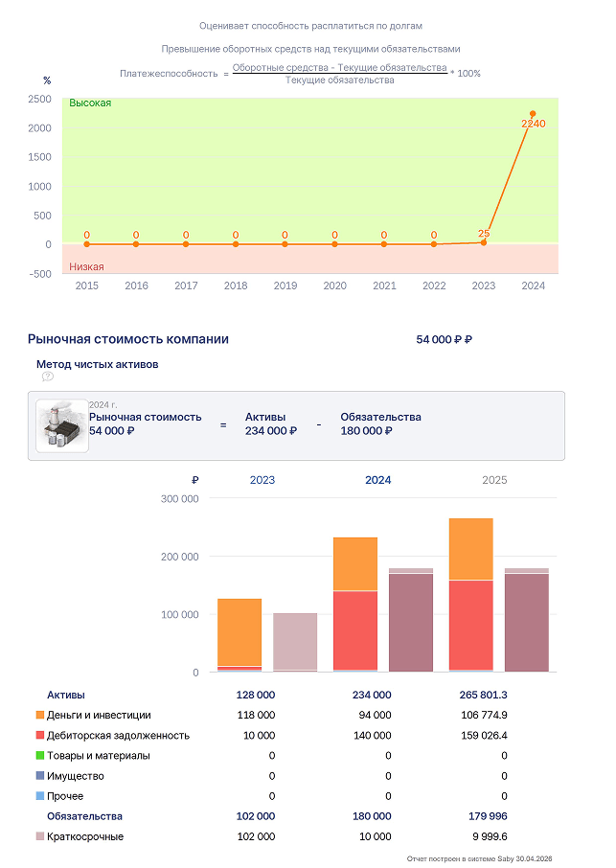
Task: Click the Высокая zone label on chart
Action: (90, 103)
